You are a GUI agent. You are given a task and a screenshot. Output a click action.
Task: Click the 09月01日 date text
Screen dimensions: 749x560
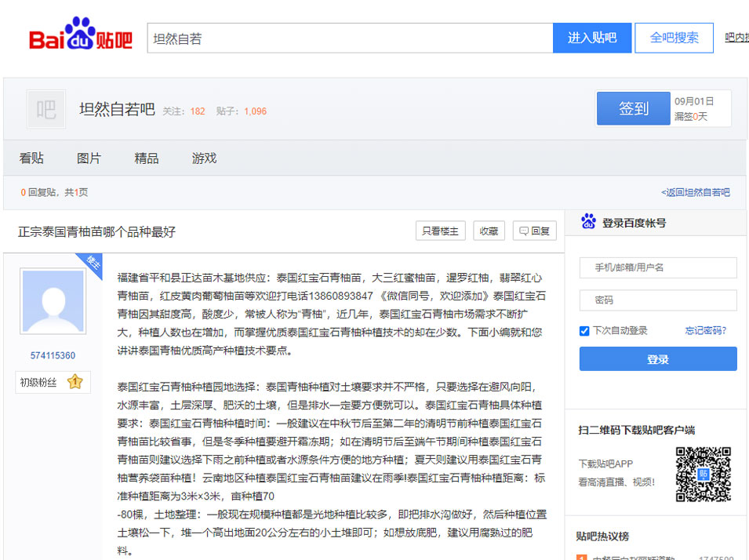click(694, 101)
